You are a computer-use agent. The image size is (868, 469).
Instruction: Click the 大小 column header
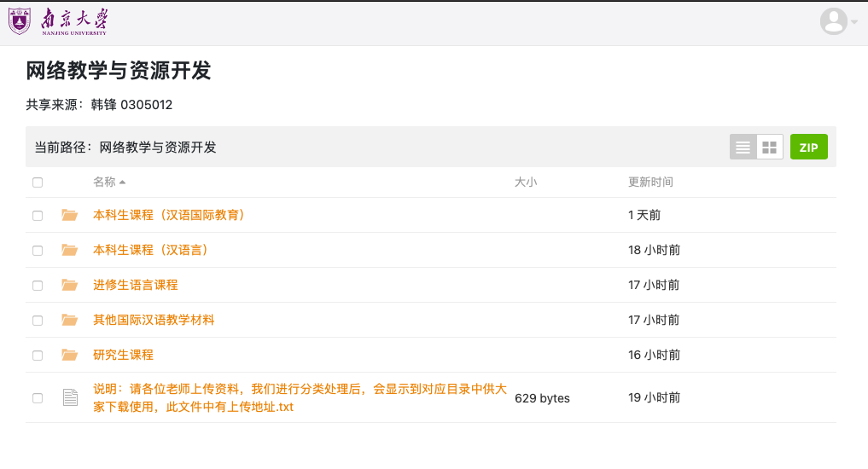(526, 182)
